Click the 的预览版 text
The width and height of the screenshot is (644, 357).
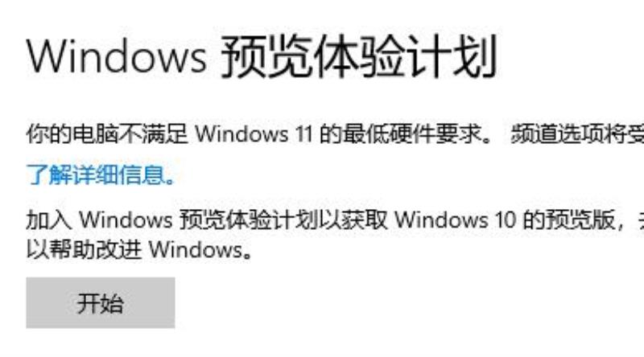(568, 220)
